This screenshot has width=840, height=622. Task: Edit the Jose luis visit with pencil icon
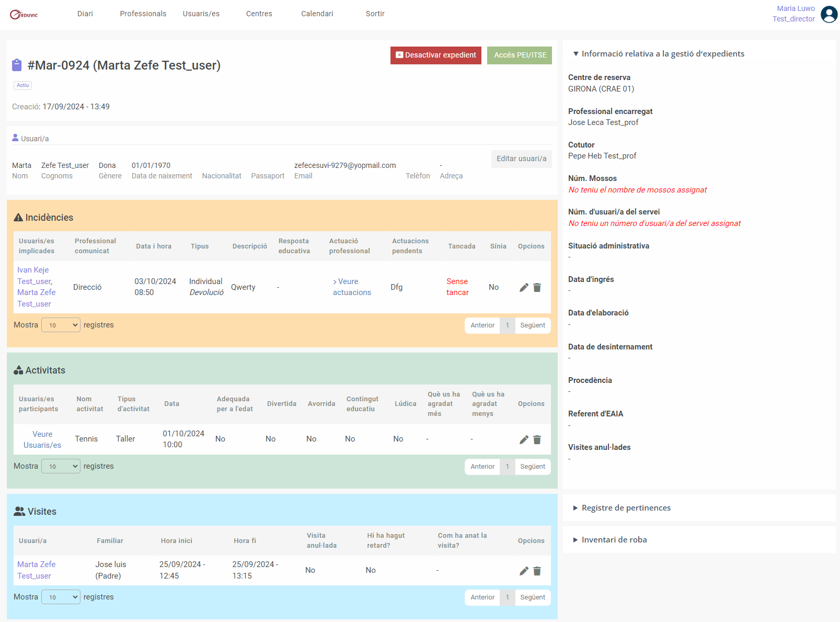tap(524, 571)
